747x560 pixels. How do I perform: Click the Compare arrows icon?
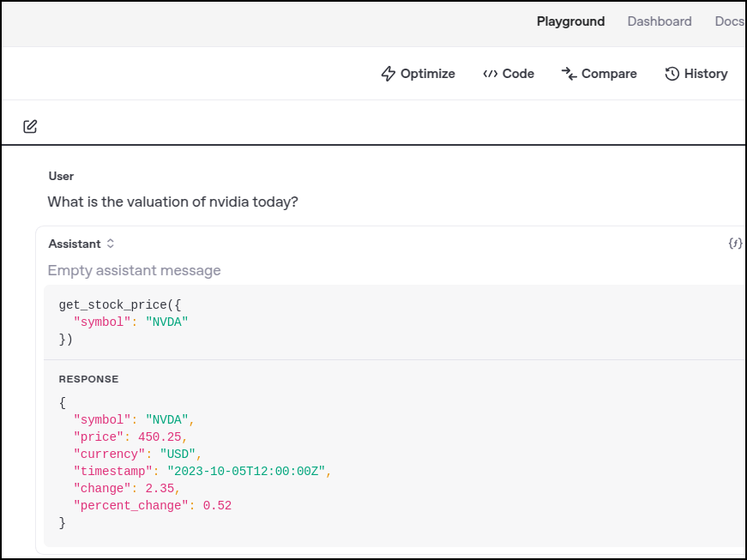pos(569,74)
